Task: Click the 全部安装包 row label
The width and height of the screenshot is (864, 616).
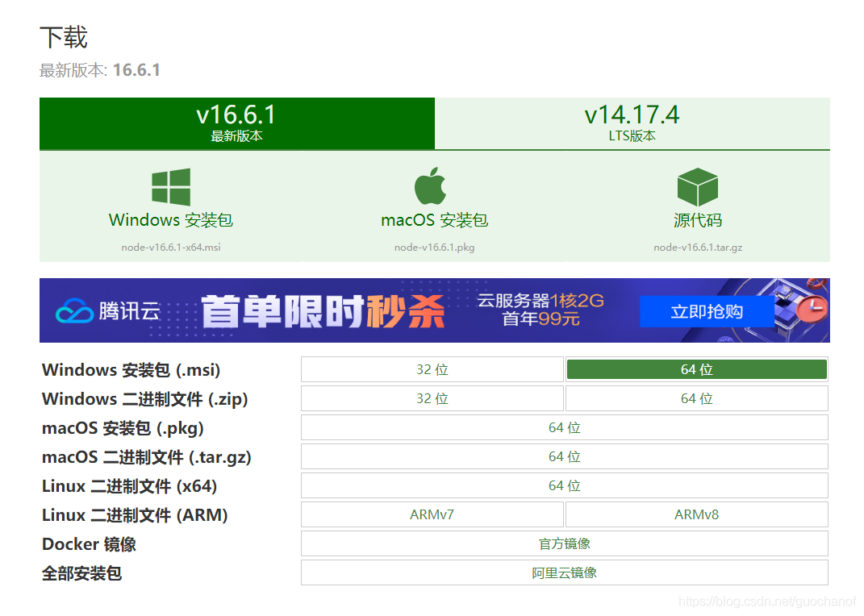Action: 81,573
